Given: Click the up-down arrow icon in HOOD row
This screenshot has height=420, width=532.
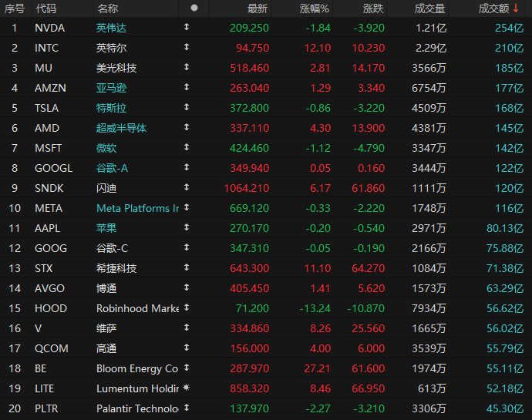Looking at the screenshot, I should pyautogui.click(x=187, y=307).
